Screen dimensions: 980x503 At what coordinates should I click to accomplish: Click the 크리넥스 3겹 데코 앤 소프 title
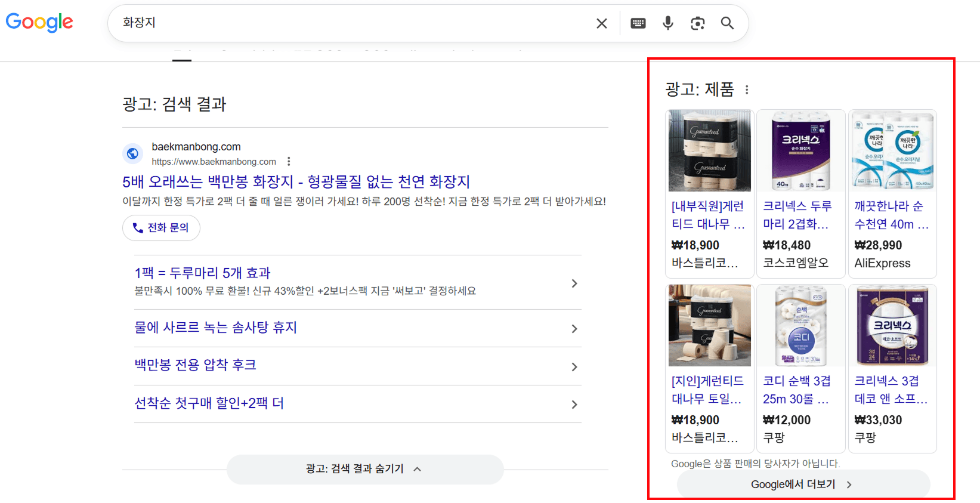[x=891, y=390]
